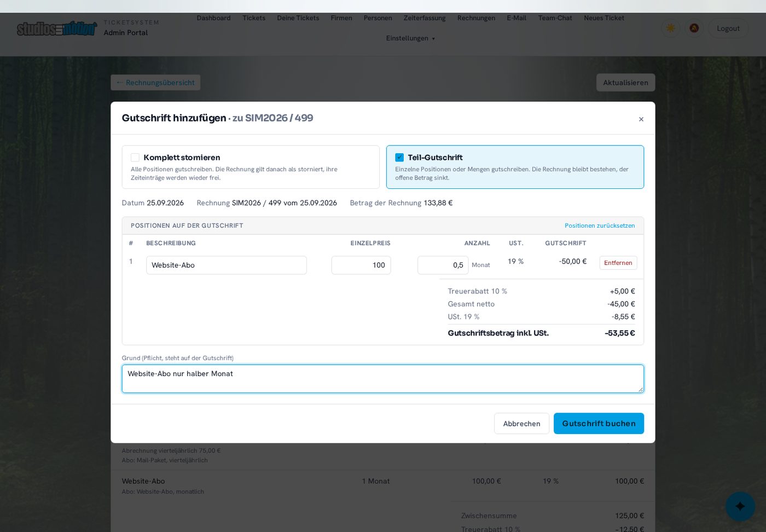Focus the Einzelpreis field showing 100
This screenshot has width=766, height=532.
361,265
